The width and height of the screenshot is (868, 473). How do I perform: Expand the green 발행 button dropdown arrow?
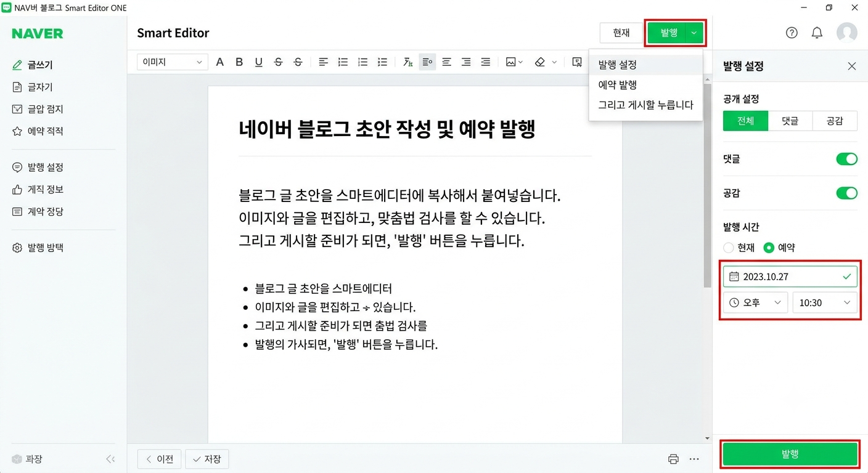pyautogui.click(x=694, y=33)
